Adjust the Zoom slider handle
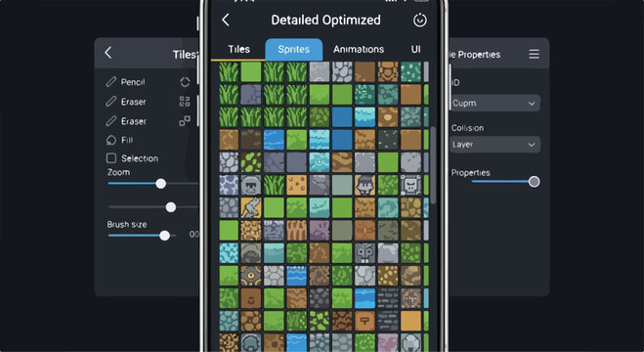644x352 pixels. pos(161,184)
